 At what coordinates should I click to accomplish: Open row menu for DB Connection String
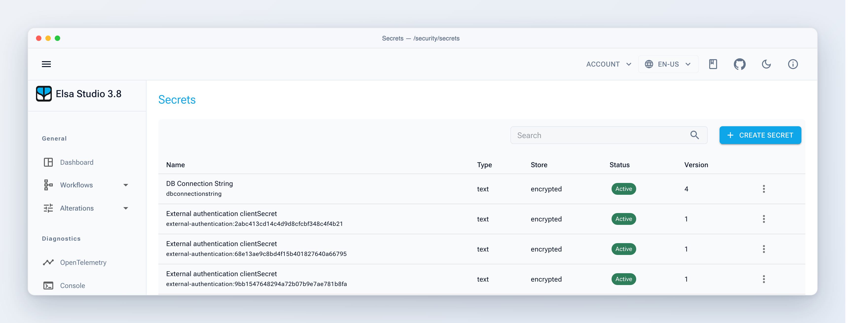763,189
